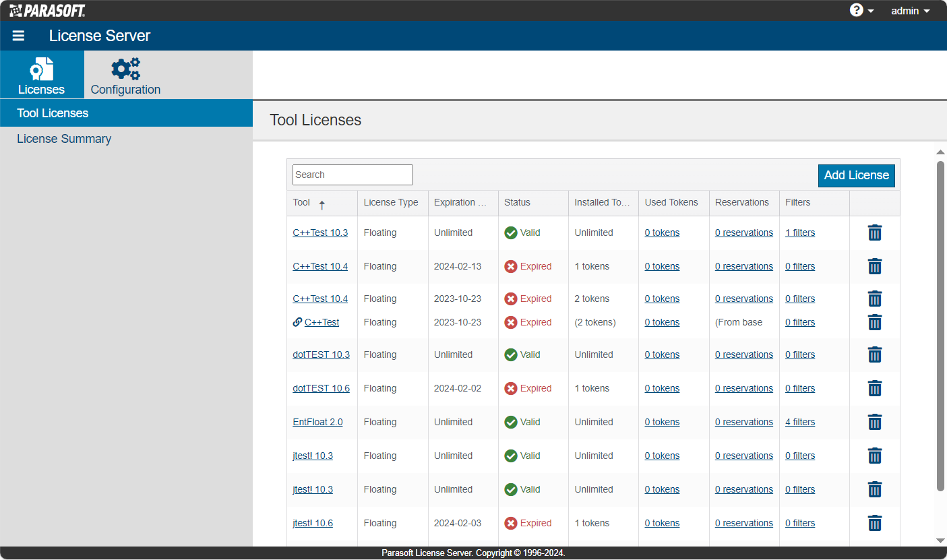This screenshot has width=947, height=560.
Task: Switch to the Licenses tab
Action: [42, 75]
